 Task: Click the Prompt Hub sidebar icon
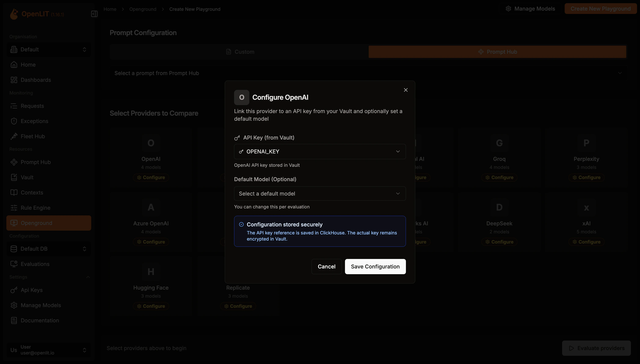click(14, 162)
